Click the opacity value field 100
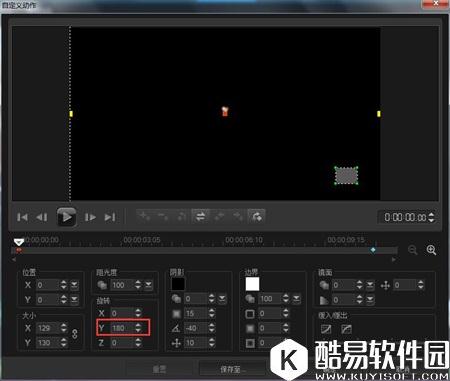Image resolution: width=450 pixels, height=381 pixels. (122, 285)
